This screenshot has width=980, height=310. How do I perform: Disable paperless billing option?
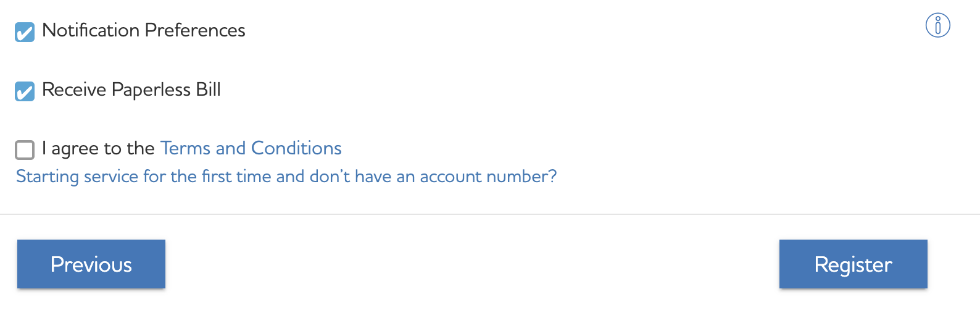[25, 91]
